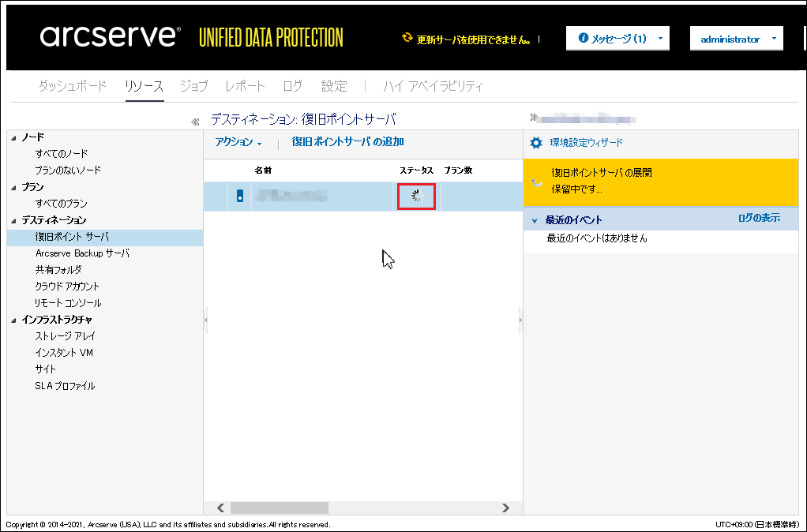Click the deployment progress icon in yellow banner
The image size is (807, 532).
click(537, 182)
